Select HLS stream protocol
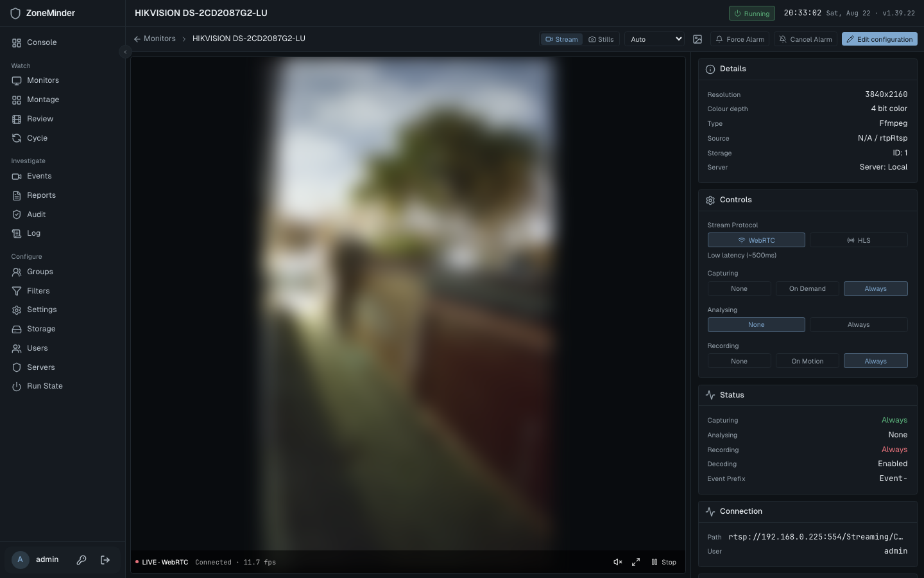Viewport: 924px width, 578px height. point(859,240)
